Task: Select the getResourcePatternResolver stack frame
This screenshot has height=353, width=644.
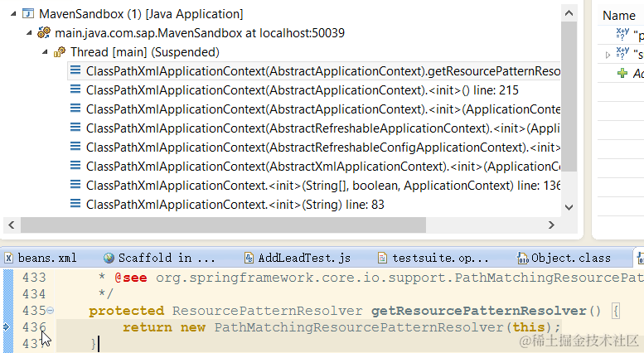Action: coord(314,71)
